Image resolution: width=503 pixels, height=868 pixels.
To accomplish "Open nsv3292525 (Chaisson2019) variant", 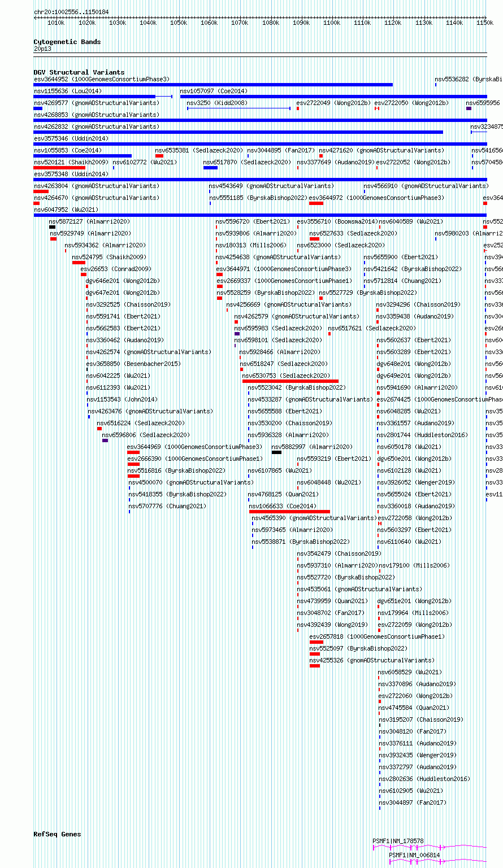I will click(x=128, y=304).
